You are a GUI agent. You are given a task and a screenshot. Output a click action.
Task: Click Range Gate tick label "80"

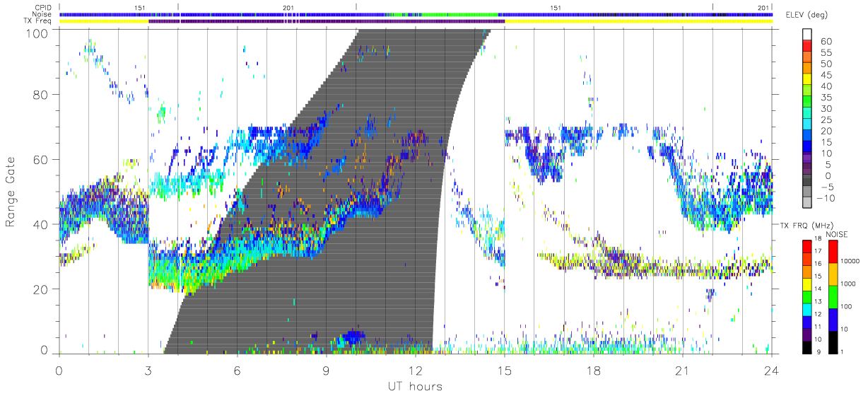click(41, 94)
